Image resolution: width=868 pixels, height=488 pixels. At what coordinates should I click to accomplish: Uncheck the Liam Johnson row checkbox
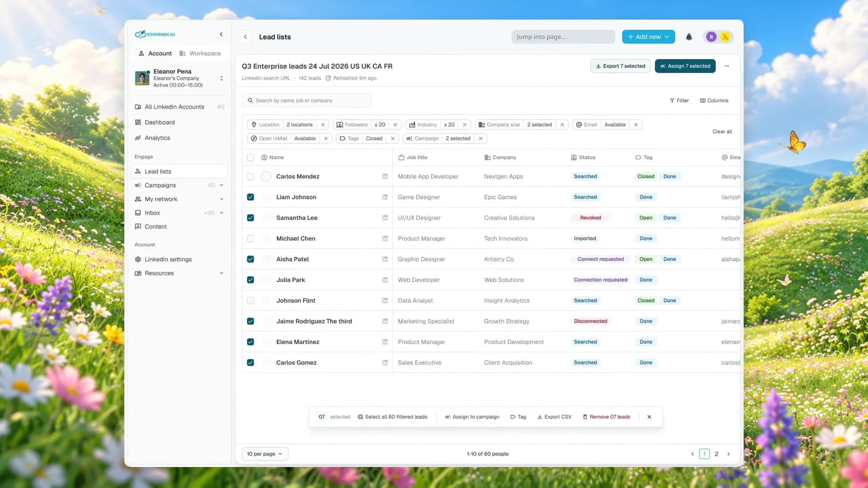(250, 197)
